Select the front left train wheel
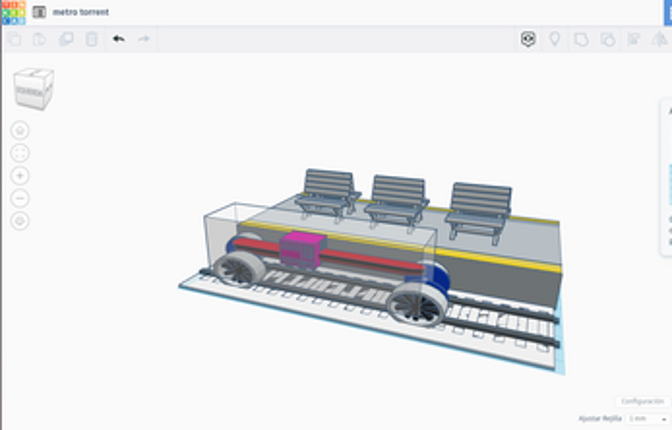This screenshot has height=430, width=672. point(239,269)
